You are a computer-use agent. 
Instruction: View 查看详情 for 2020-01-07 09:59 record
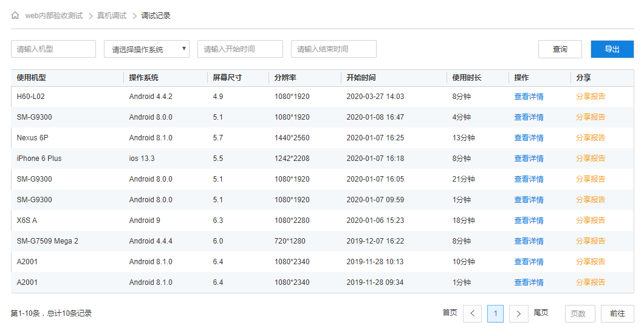529,199
